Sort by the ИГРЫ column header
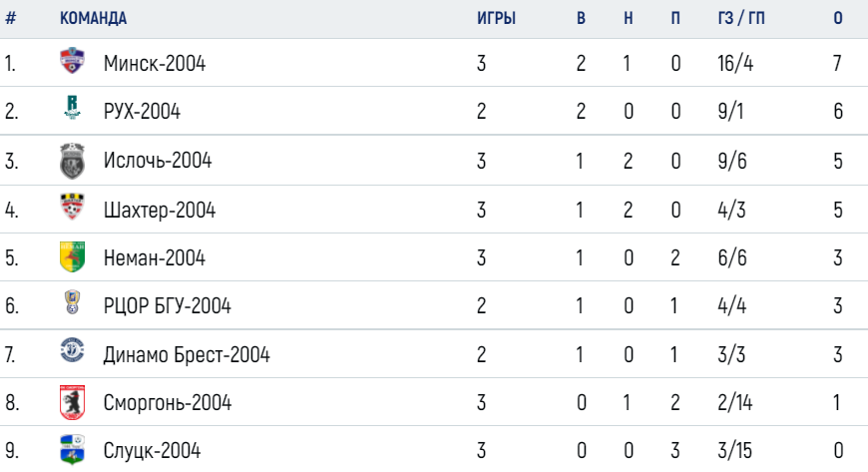The image size is (868, 472). click(496, 18)
